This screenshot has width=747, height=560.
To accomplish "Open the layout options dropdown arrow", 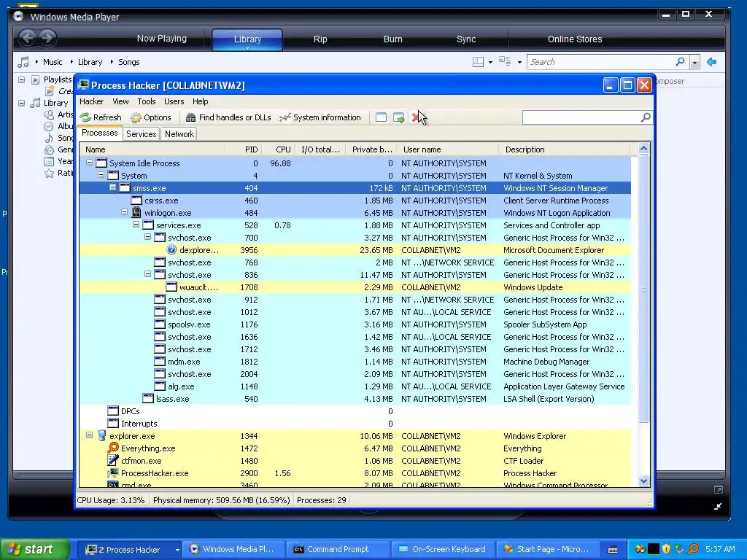I will click(x=490, y=63).
